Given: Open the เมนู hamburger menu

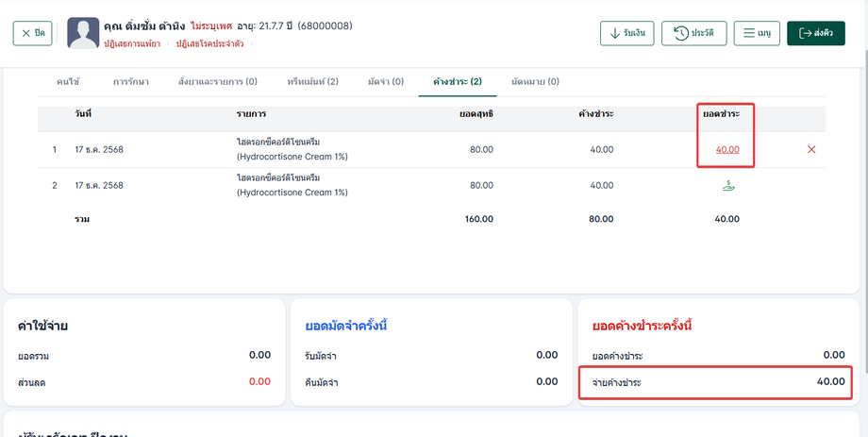Looking at the screenshot, I should pyautogui.click(x=757, y=33).
